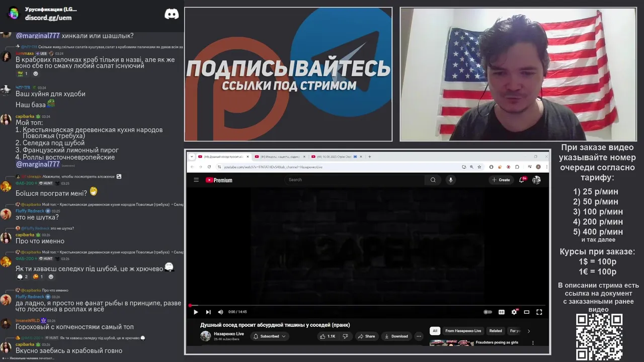644x362 pixels.
Task: Select the All filter chip
Action: click(x=435, y=331)
